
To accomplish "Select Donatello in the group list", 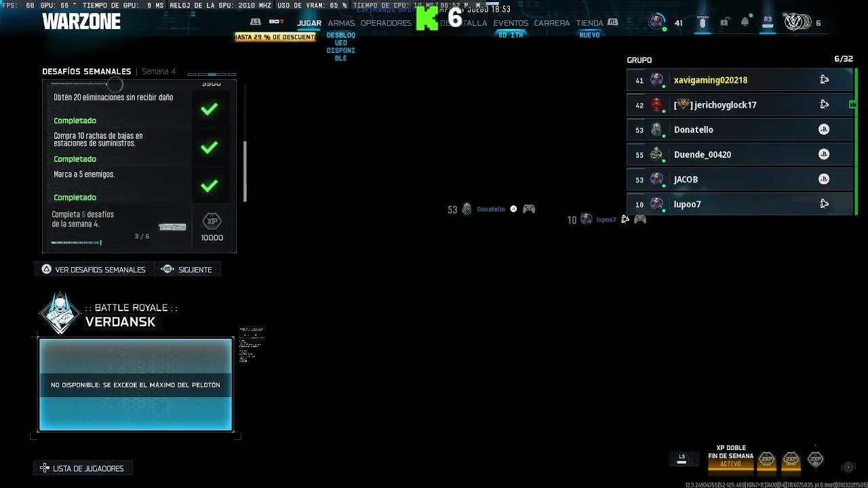I will (739, 129).
